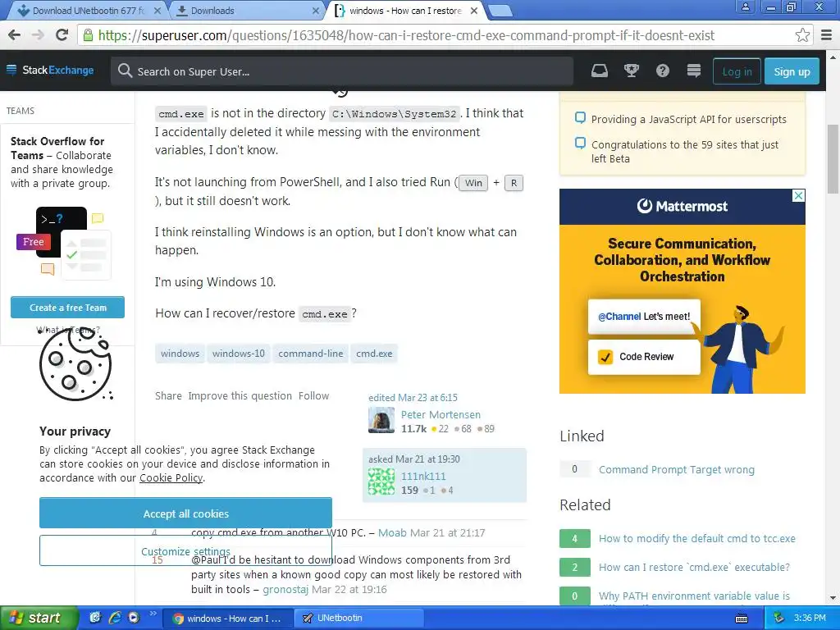Open the new tab button
Screen dimensions: 840x630
tap(500, 11)
